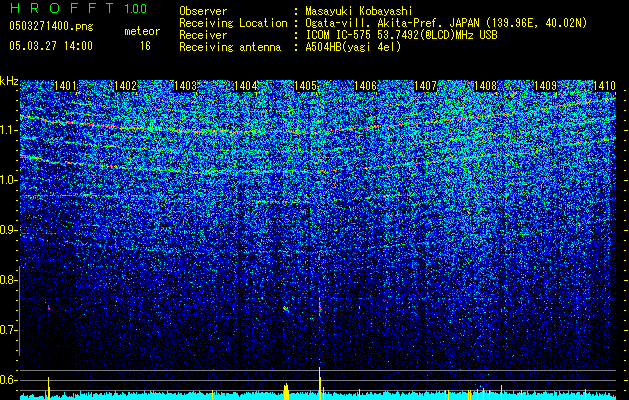Select observer name Masayuki Kobayashi
This screenshot has height=400, width=629.
tap(359, 11)
